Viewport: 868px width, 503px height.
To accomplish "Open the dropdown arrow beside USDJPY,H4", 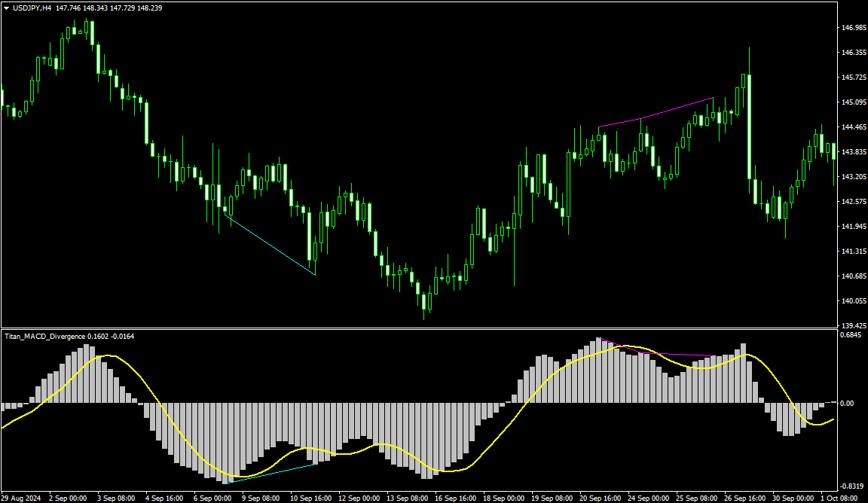I will (x=7, y=8).
